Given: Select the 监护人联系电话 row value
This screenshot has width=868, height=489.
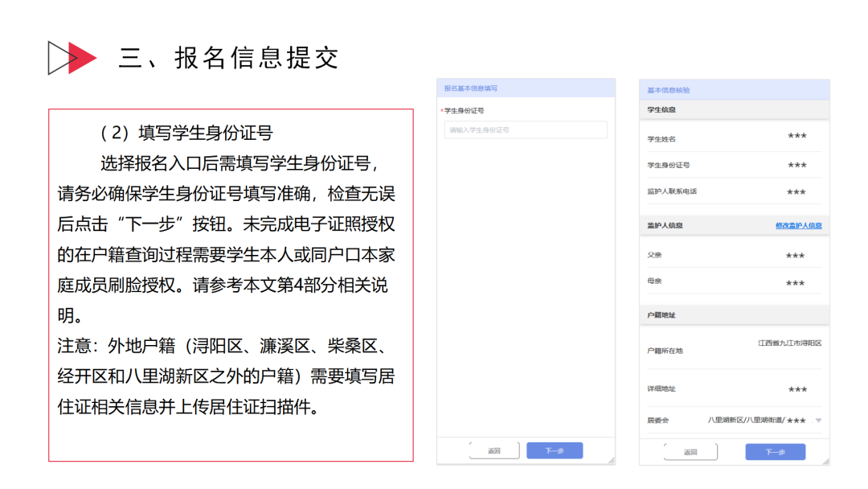Looking at the screenshot, I should pos(796,192).
